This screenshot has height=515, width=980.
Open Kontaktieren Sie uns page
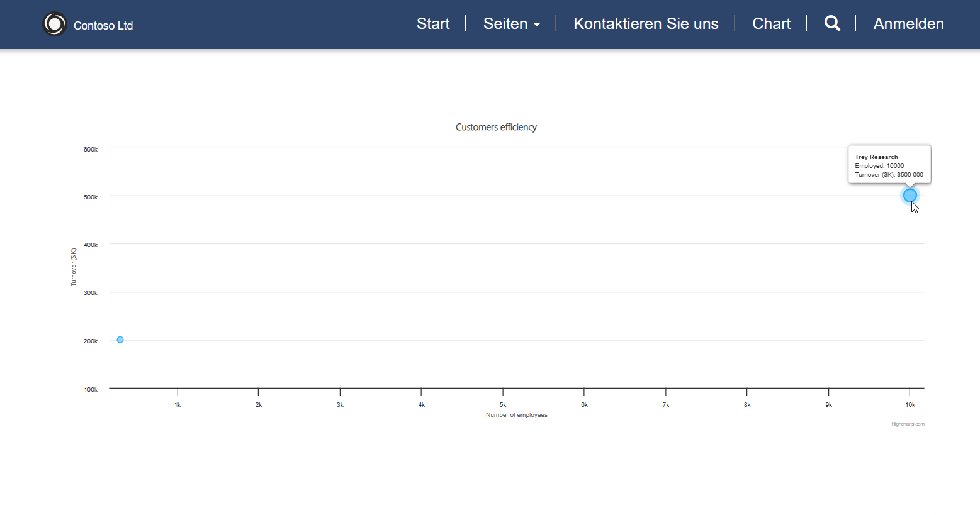(x=646, y=23)
